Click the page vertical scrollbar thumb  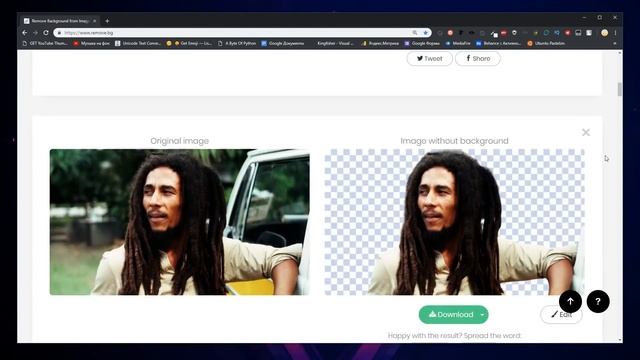[x=620, y=89]
